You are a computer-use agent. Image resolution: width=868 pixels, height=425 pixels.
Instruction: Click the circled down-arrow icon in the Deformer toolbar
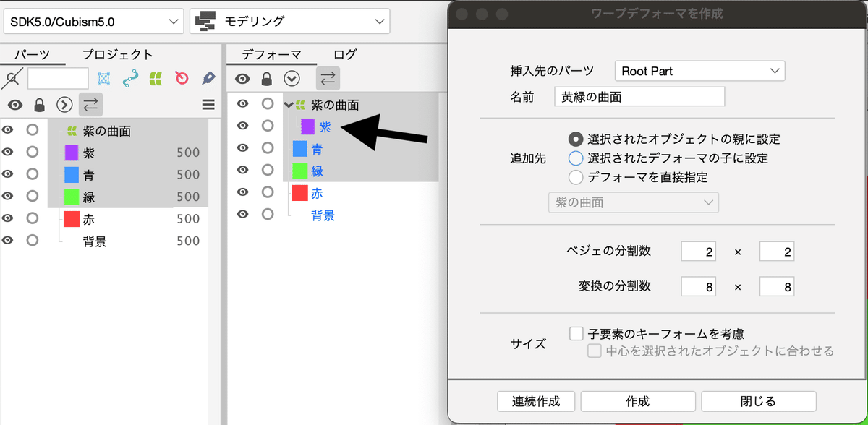tap(292, 79)
